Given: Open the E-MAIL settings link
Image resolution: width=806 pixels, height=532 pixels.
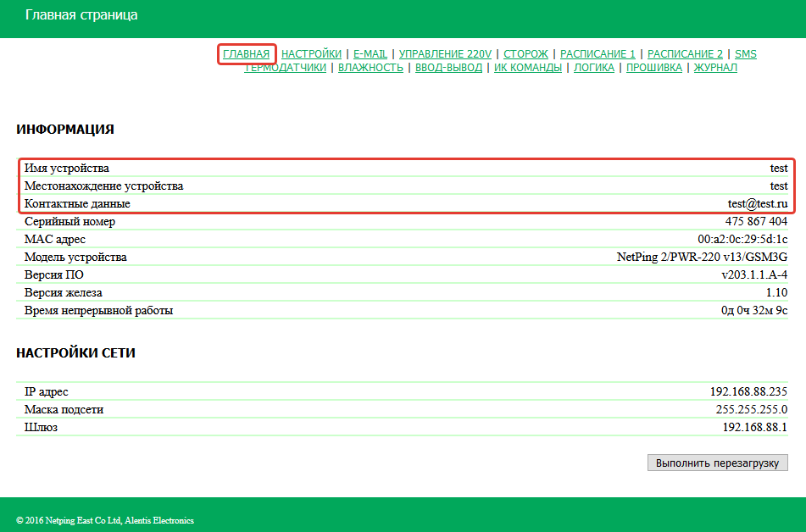Looking at the screenshot, I should tap(370, 54).
